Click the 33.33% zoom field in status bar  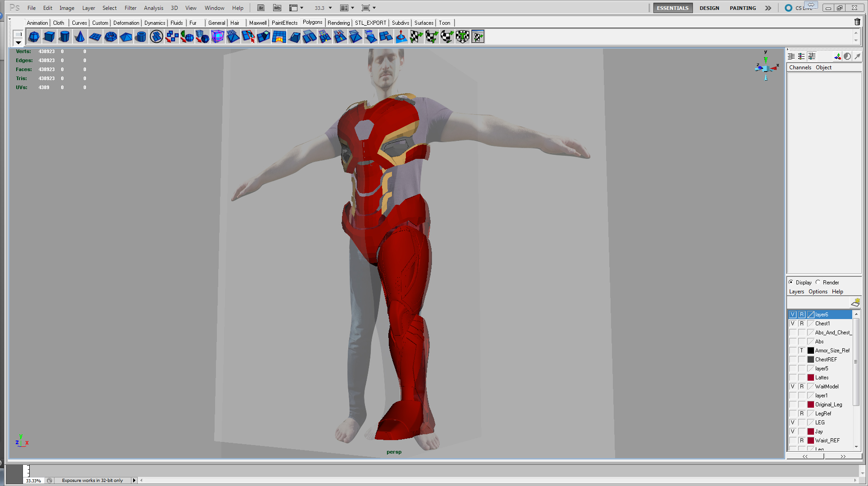coord(34,481)
